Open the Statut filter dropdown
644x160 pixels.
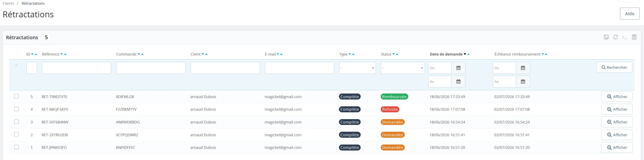click(403, 68)
